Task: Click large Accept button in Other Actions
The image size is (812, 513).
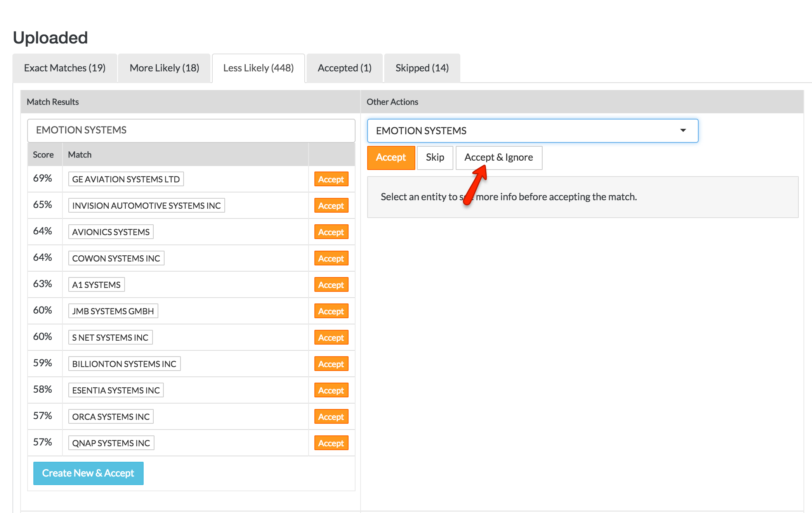Action: (x=391, y=158)
